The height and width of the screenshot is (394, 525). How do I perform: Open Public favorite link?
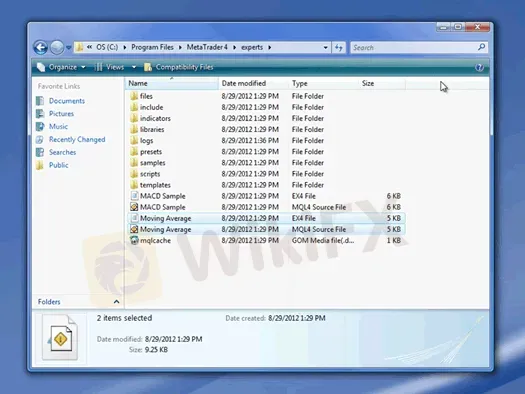coord(59,165)
